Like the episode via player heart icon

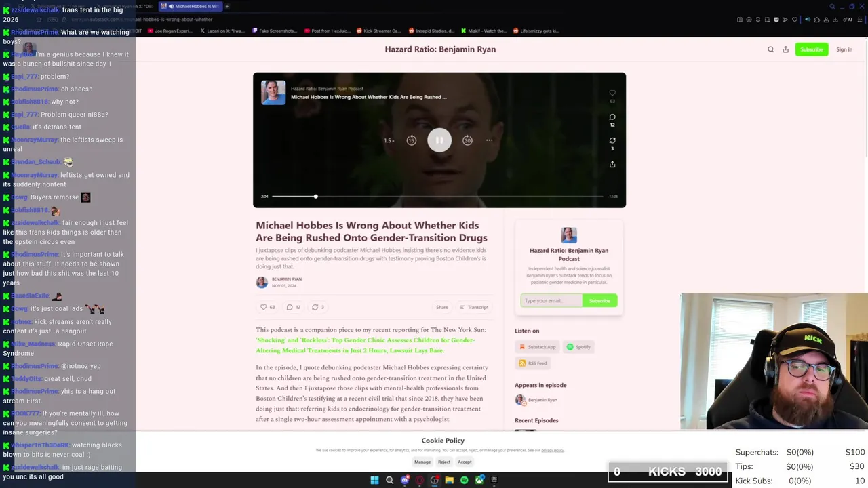(612, 93)
